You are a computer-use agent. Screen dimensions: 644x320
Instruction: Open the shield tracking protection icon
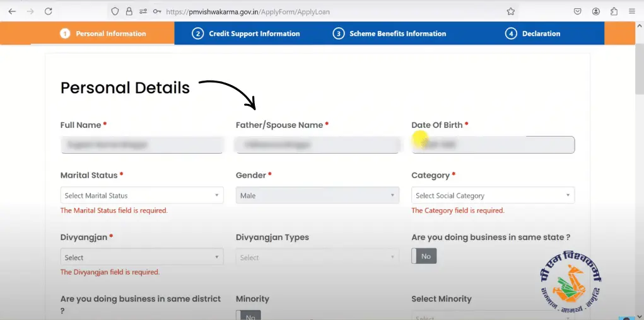tap(115, 11)
